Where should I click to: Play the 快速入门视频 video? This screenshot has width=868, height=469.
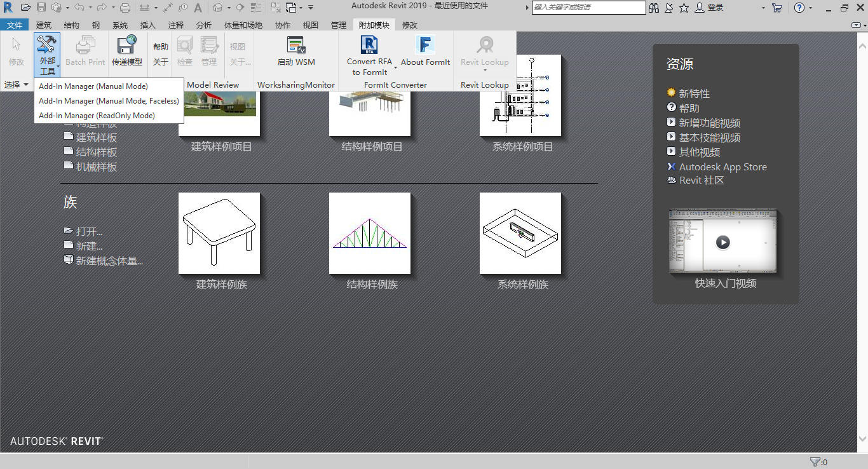pos(723,241)
